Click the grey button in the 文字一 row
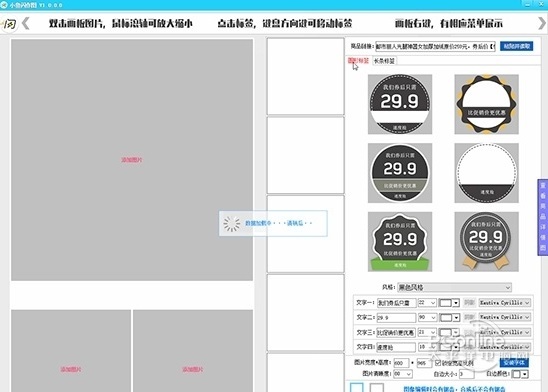Viewport: 548px width, 392px height. [469, 303]
